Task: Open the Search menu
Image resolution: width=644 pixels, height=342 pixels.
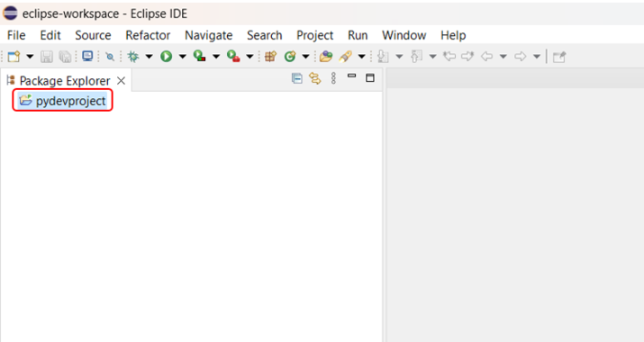Action: click(265, 35)
